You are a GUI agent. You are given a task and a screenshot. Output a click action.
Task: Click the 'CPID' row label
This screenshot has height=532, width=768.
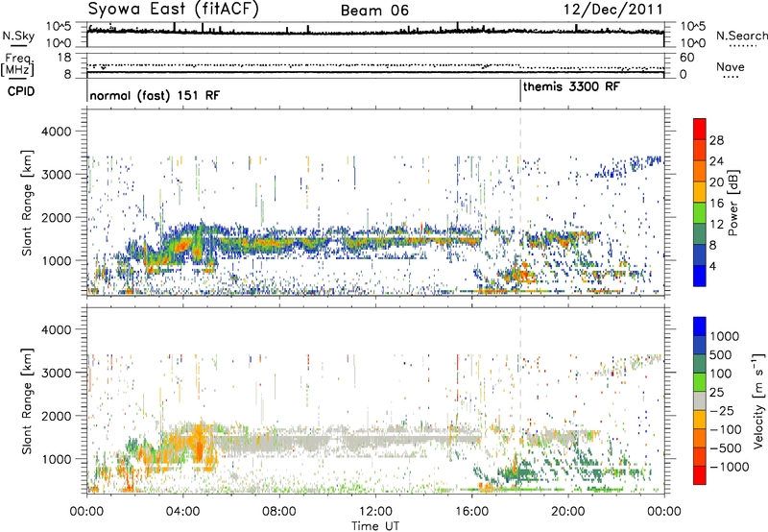[21, 91]
